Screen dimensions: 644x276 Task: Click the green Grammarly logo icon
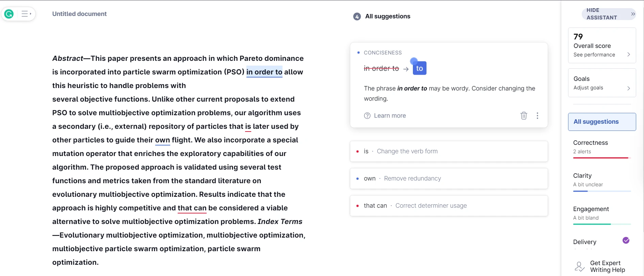9,14
